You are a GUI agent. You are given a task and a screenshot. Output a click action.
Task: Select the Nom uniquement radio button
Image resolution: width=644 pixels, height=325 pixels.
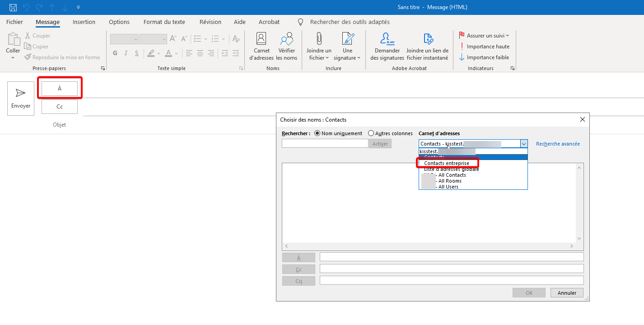tap(317, 133)
